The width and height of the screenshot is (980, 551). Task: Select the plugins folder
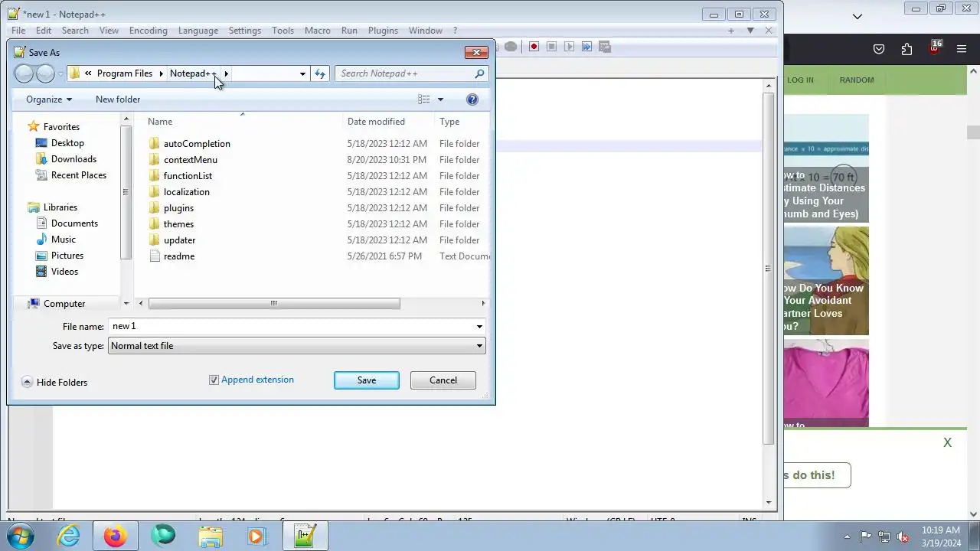click(178, 208)
